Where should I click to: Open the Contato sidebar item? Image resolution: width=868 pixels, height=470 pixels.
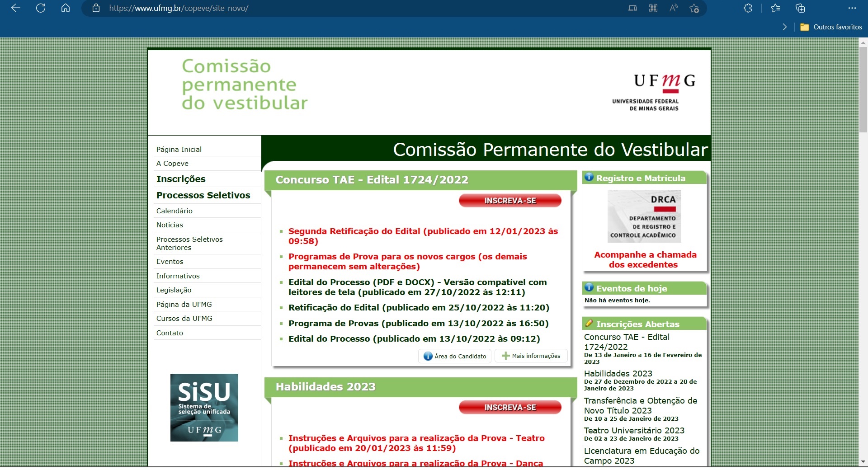click(170, 333)
